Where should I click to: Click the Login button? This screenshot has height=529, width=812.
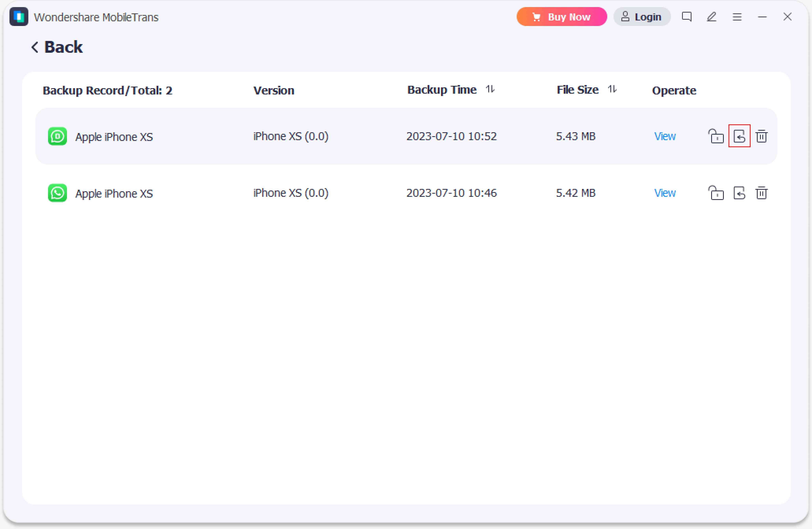pyautogui.click(x=642, y=17)
